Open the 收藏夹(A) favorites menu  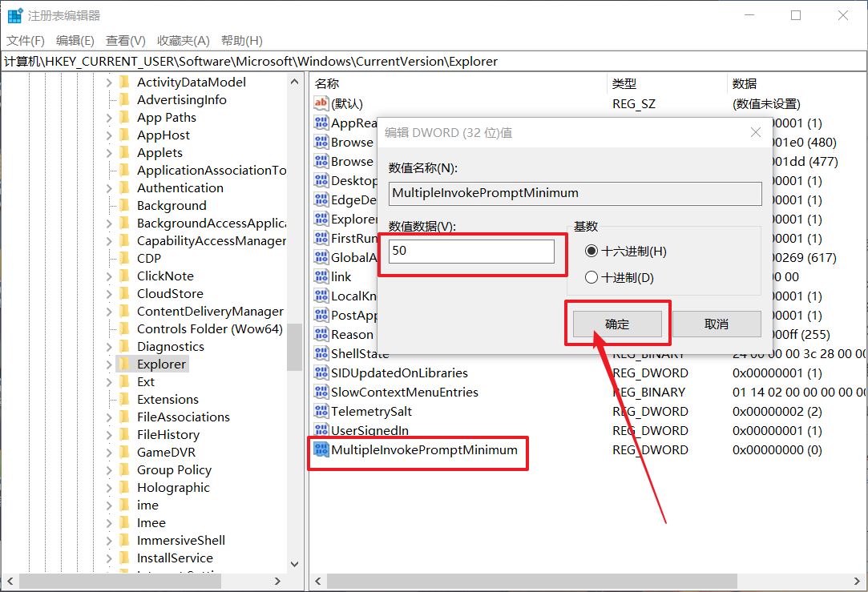(x=183, y=41)
